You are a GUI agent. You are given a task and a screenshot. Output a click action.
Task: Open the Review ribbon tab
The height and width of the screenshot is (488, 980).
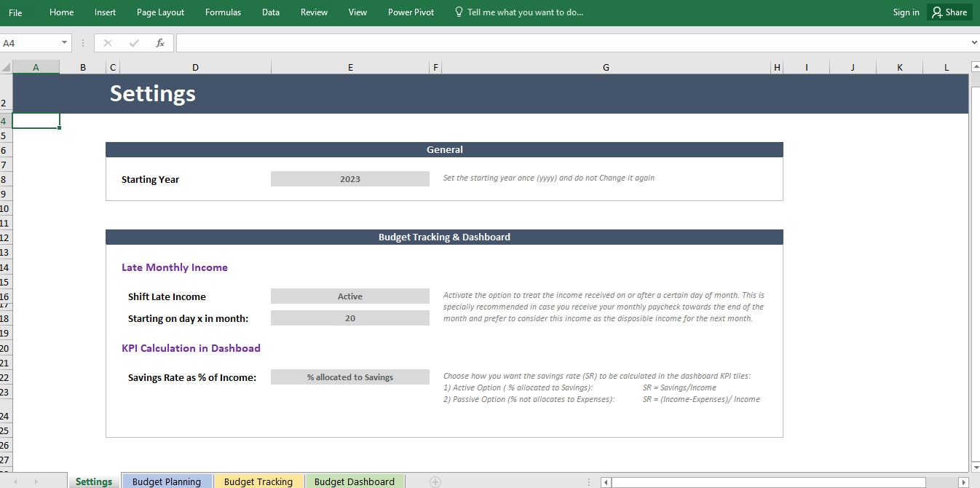(314, 12)
